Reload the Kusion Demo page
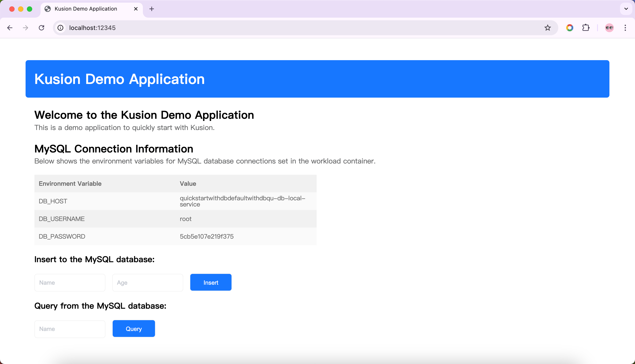 (41, 28)
